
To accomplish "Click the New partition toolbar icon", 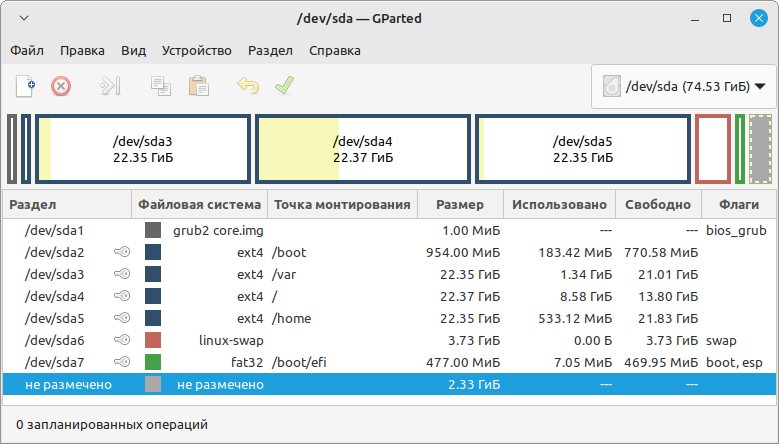I will click(25, 86).
